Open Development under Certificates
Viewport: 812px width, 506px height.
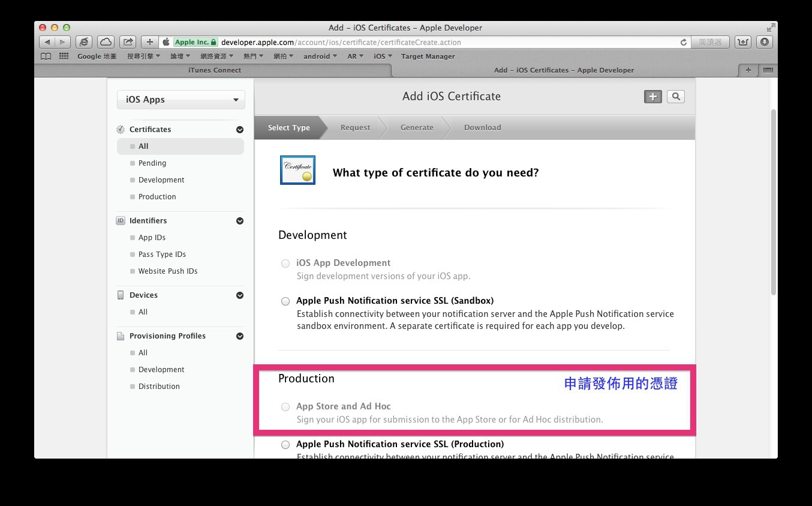pyautogui.click(x=161, y=180)
